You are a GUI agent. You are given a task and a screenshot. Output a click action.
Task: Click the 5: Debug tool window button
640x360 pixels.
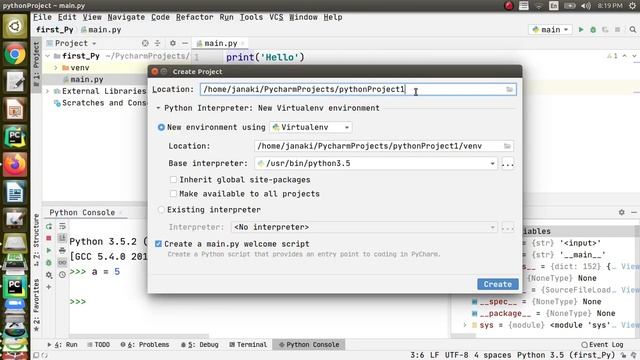200,344
